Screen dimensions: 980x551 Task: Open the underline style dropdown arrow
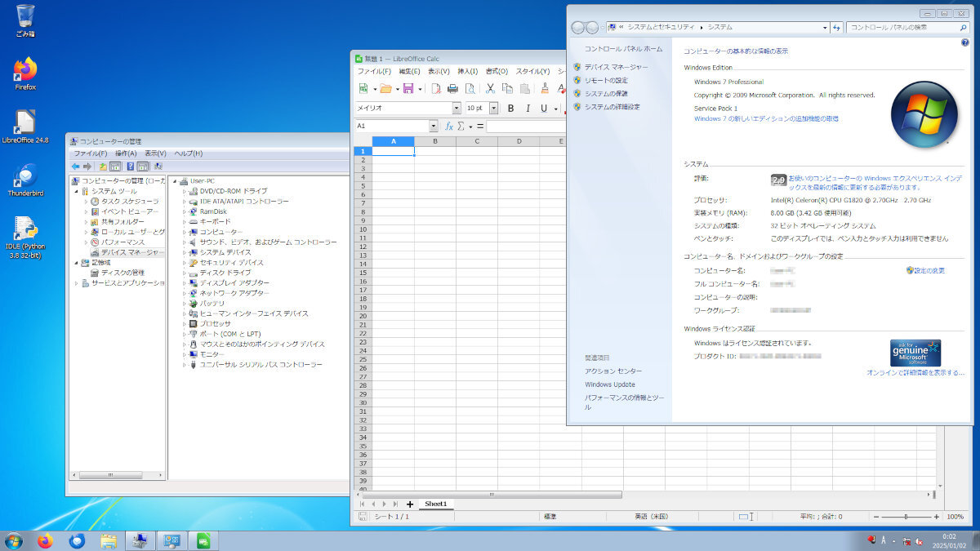pyautogui.click(x=555, y=108)
